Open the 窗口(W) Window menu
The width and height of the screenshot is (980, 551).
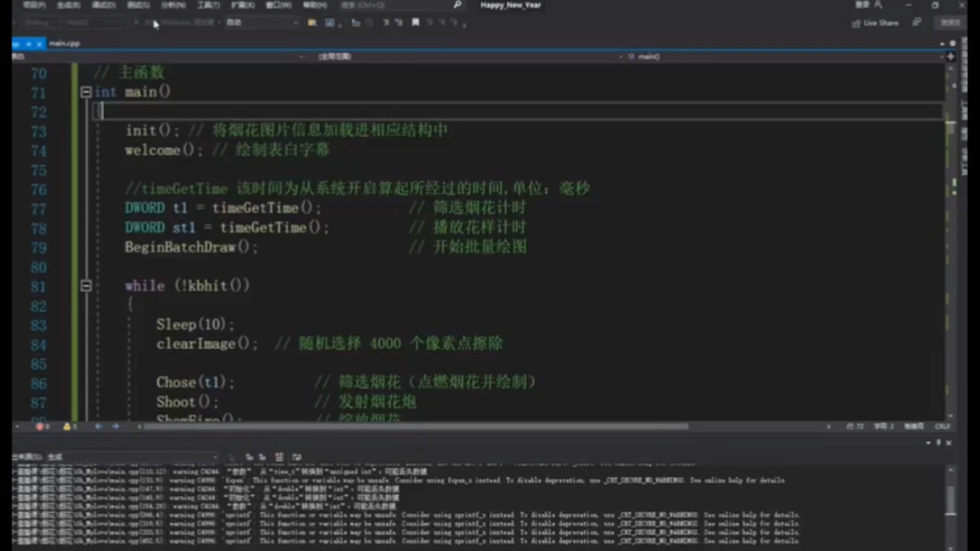coord(278,5)
